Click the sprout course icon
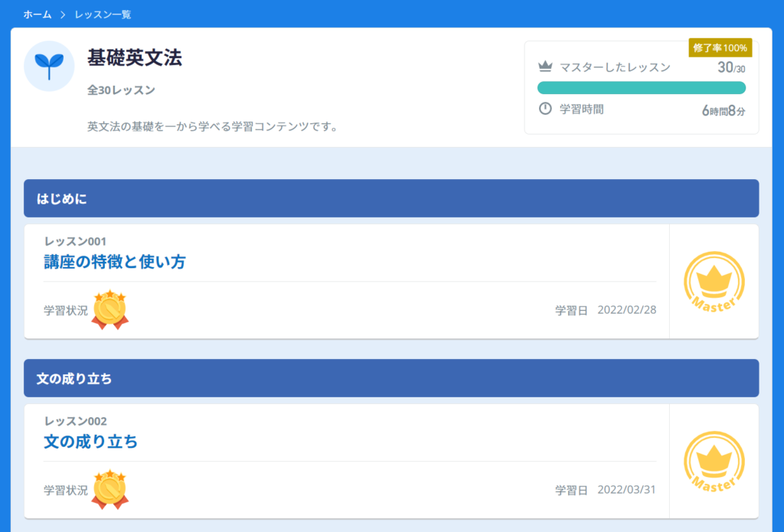The height and width of the screenshot is (532, 784). tap(49, 67)
